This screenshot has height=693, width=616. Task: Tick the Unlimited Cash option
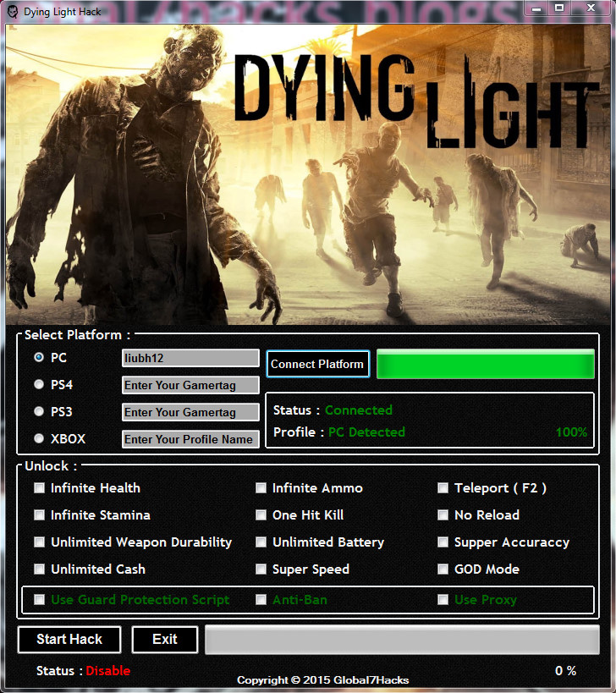[39, 569]
